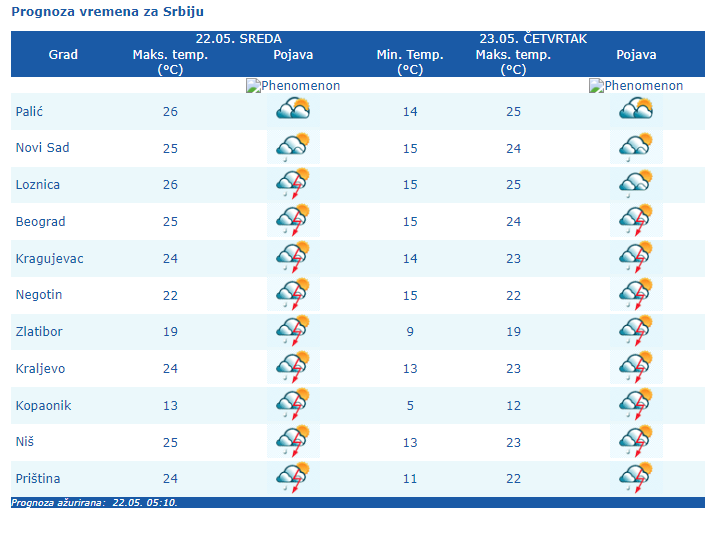
Task: Click broken Phenomenon image under Thursday
Action: pyautogui.click(x=636, y=86)
